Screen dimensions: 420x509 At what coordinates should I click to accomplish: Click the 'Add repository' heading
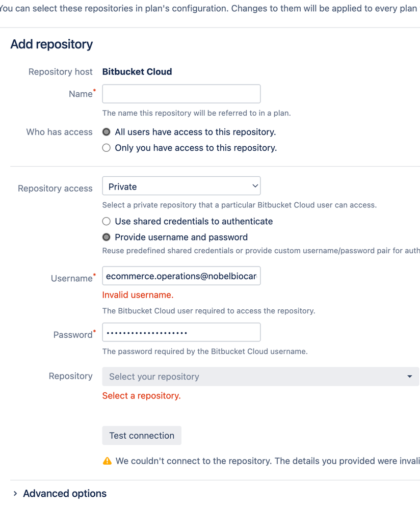pyautogui.click(x=51, y=44)
